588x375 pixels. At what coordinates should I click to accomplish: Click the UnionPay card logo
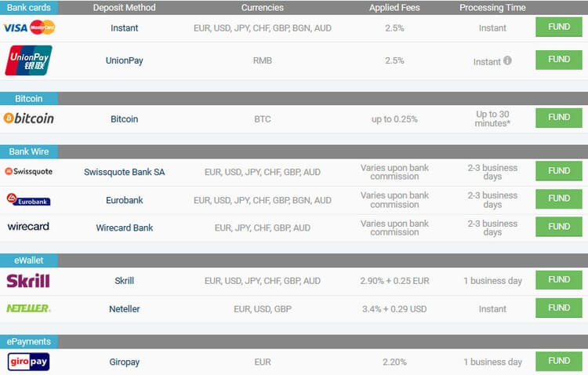pos(28,60)
